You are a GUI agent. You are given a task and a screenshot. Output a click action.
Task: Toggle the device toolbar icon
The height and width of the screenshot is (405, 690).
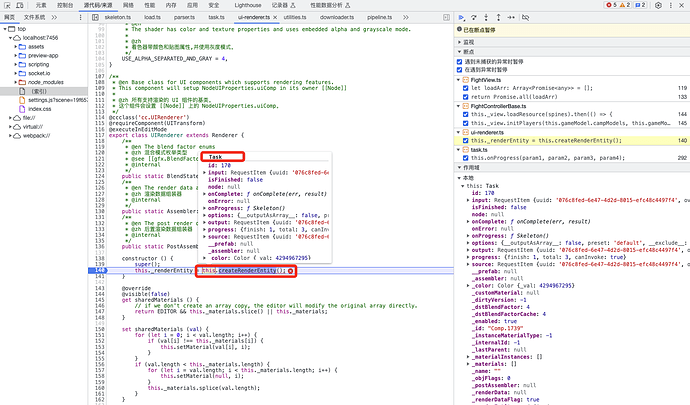tap(20, 5)
